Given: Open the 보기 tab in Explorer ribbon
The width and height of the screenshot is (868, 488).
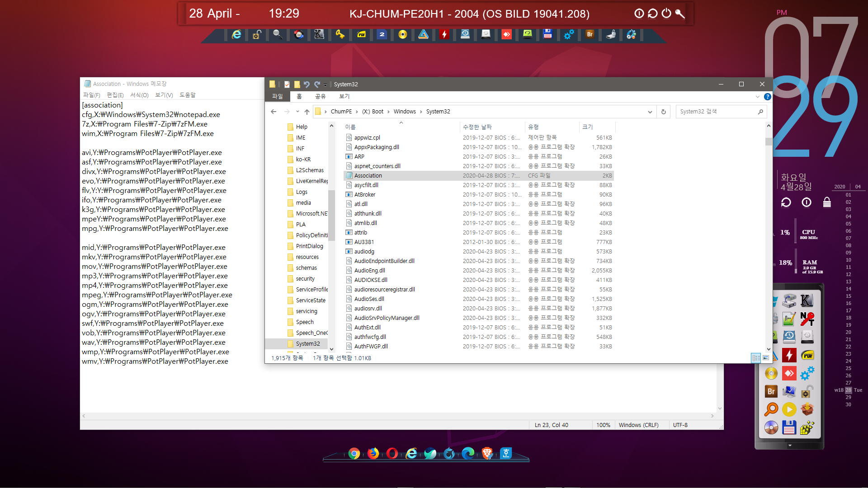Looking at the screenshot, I should (344, 96).
